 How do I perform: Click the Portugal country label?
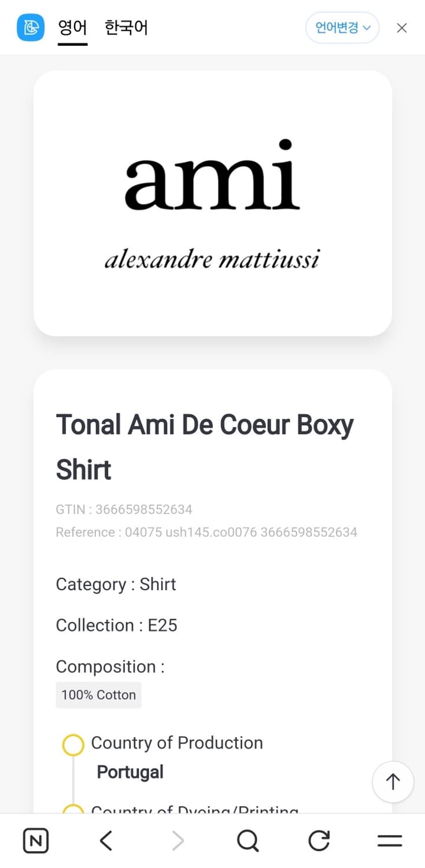click(130, 772)
